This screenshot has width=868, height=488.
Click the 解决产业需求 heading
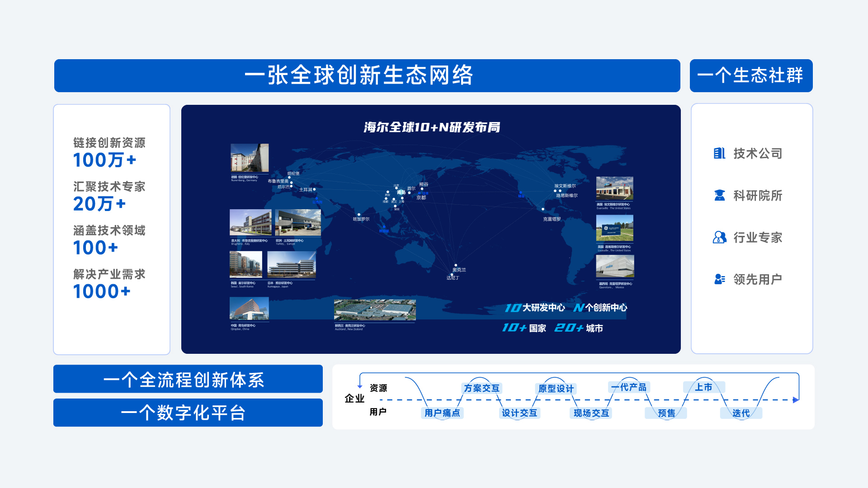(109, 274)
